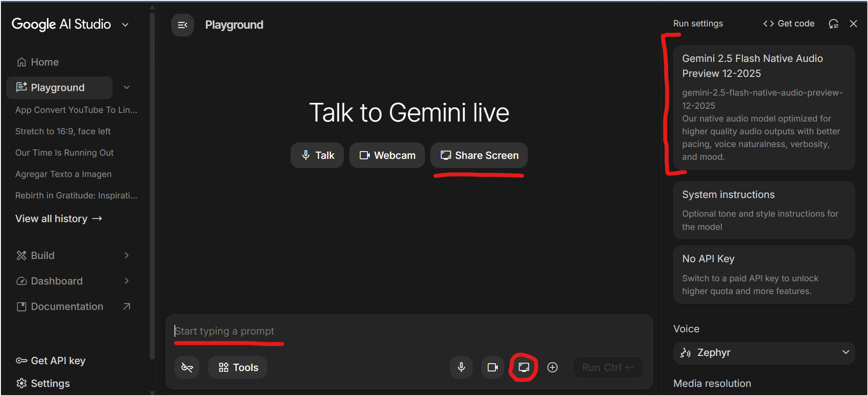Expand the Build section chevron
The image size is (868, 396).
127,255
